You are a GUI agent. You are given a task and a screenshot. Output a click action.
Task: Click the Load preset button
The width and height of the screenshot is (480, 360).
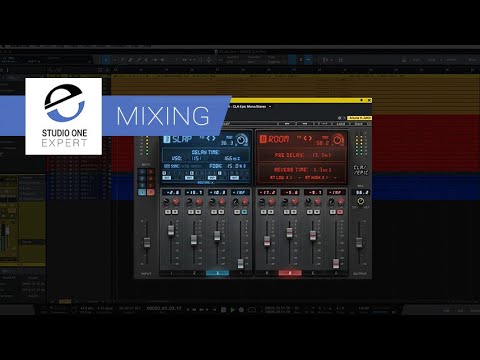click(341, 124)
